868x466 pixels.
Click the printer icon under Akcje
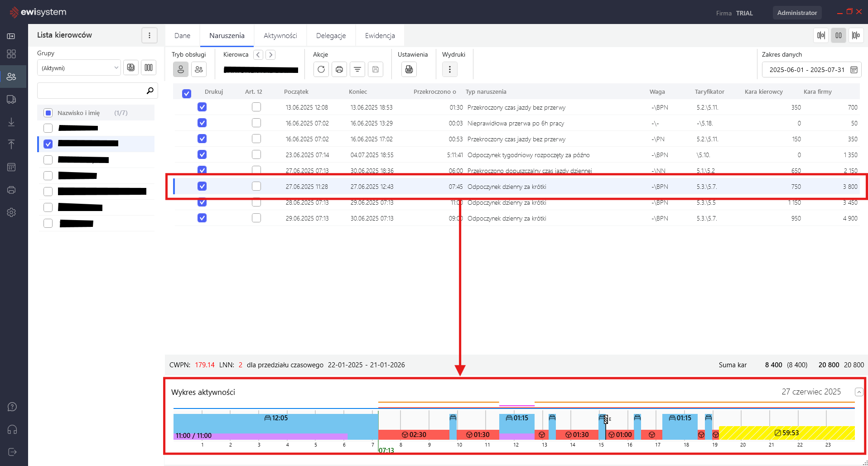339,69
